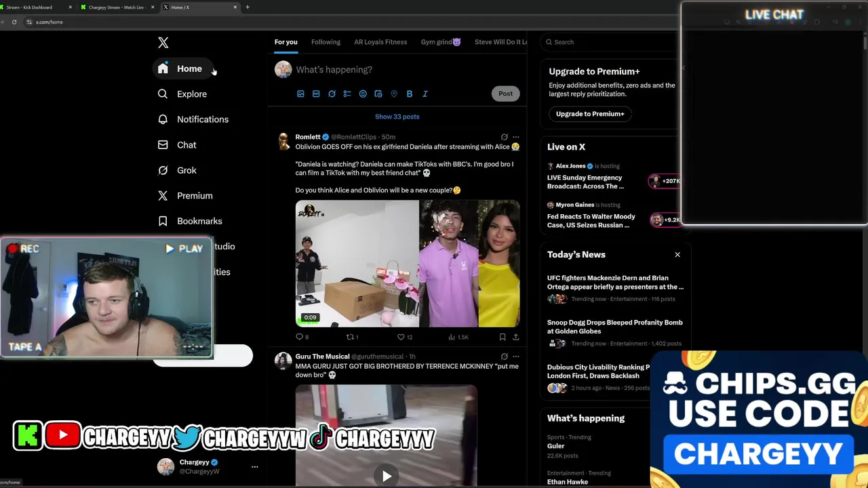Screen dimensions: 868x488
Task: Bookmark Romlett's post
Action: [502, 337]
